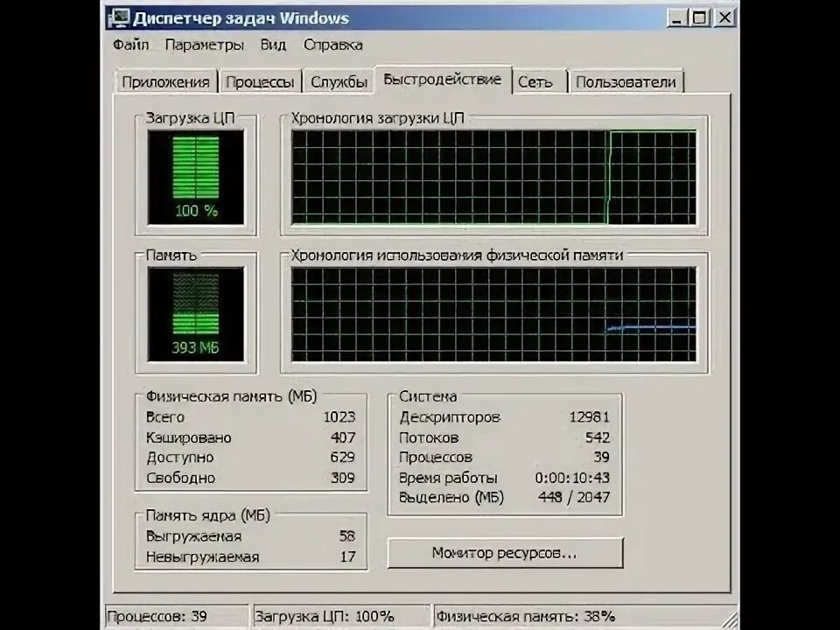Open the Параметры menu

pos(204,45)
